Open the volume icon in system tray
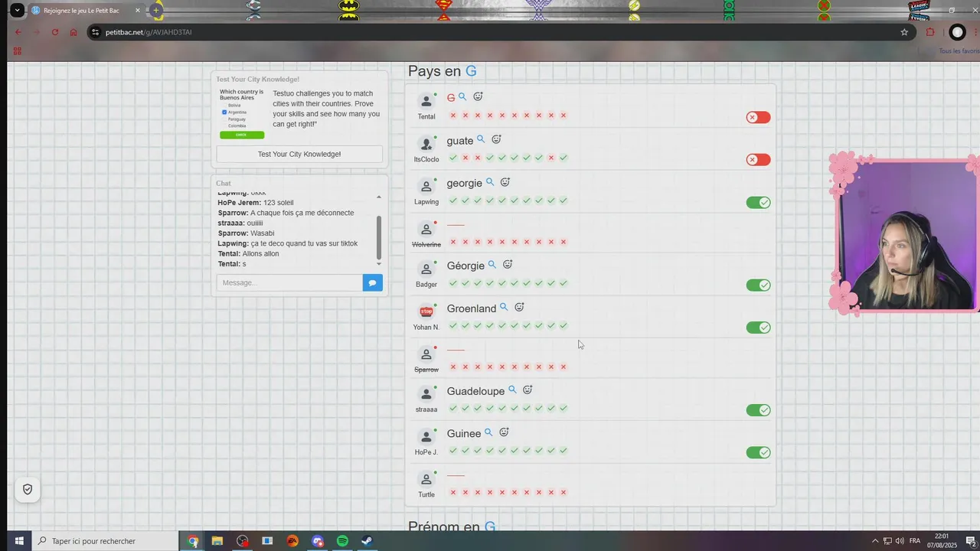The image size is (980, 551). coord(900,541)
